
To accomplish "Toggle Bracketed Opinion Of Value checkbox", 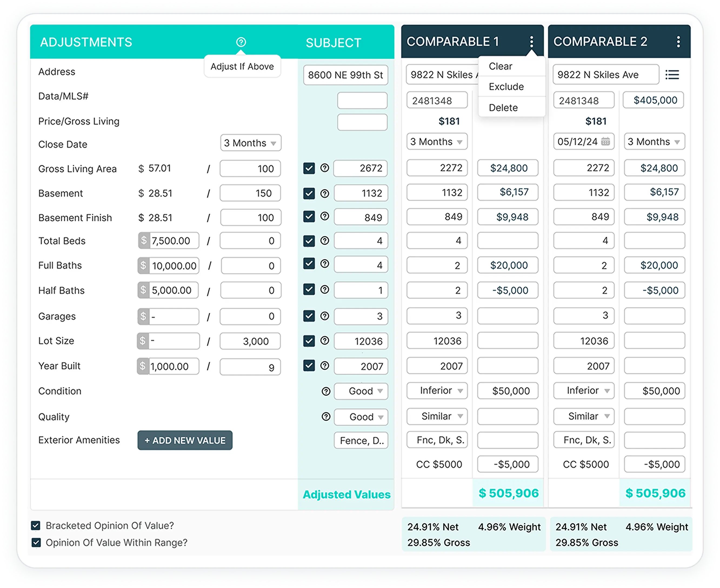I will pyautogui.click(x=36, y=526).
